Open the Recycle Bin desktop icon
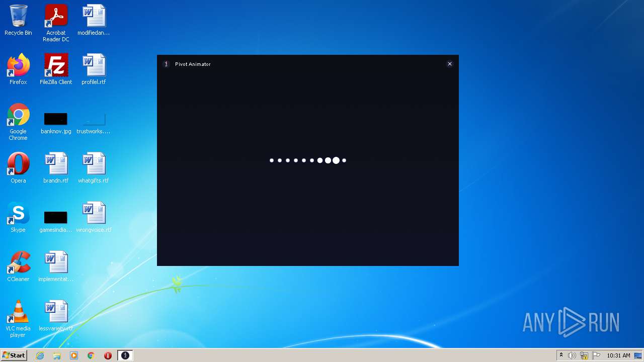The height and width of the screenshot is (362, 644). point(18,20)
